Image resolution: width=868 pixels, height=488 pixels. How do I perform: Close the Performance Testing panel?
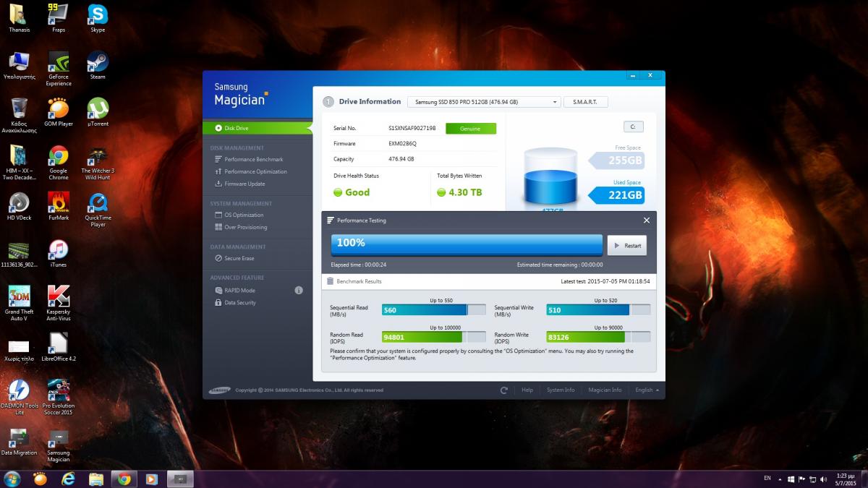pyautogui.click(x=647, y=221)
